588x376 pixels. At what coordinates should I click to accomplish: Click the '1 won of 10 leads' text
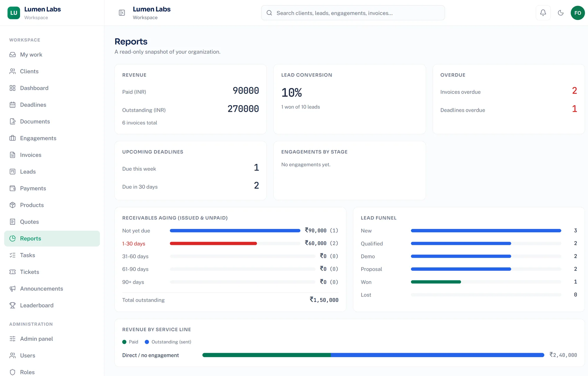300,107
